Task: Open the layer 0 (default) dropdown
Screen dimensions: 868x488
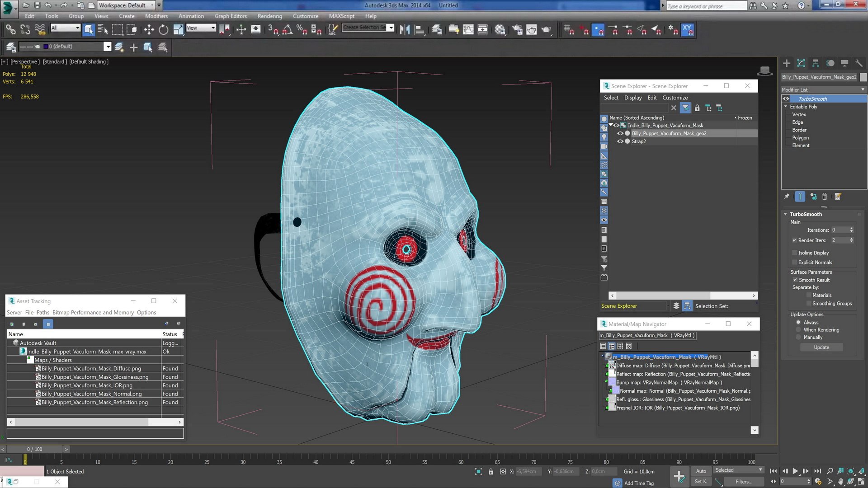Action: pyautogui.click(x=108, y=47)
